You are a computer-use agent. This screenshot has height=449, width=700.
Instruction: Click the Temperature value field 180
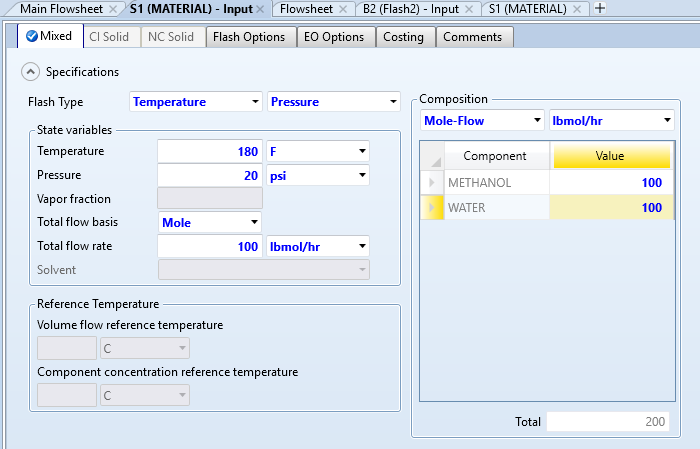pos(209,151)
